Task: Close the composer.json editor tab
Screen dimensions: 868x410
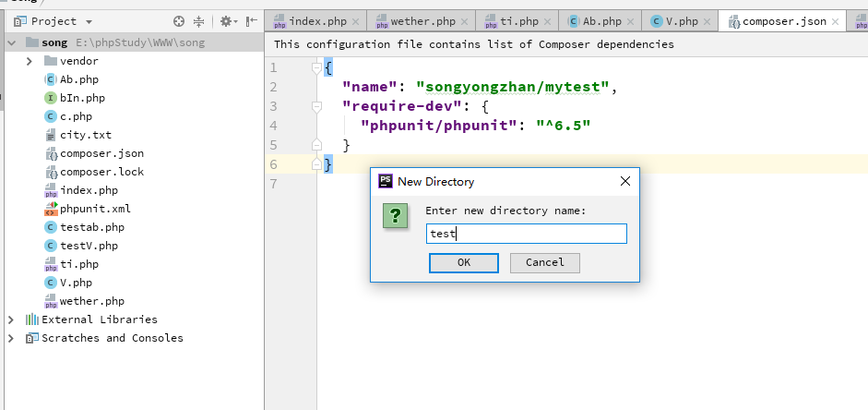Action: pyautogui.click(x=835, y=21)
